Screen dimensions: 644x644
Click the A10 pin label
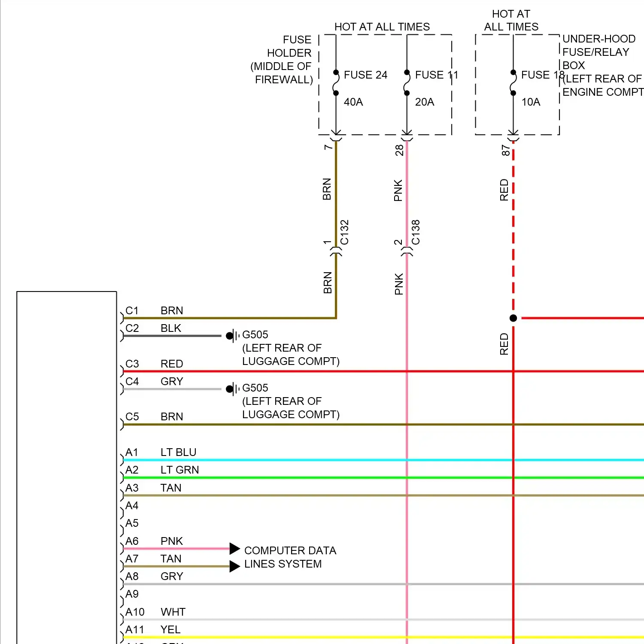135,612
